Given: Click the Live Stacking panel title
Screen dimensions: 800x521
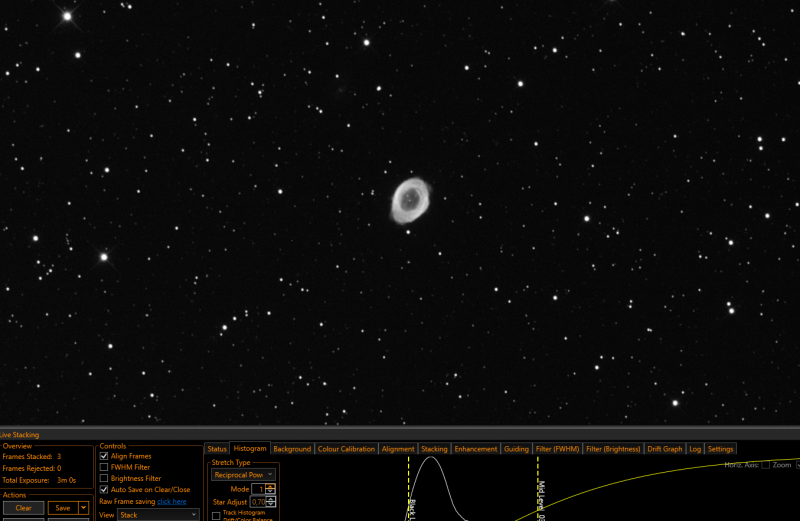Looking at the screenshot, I should 19,435.
